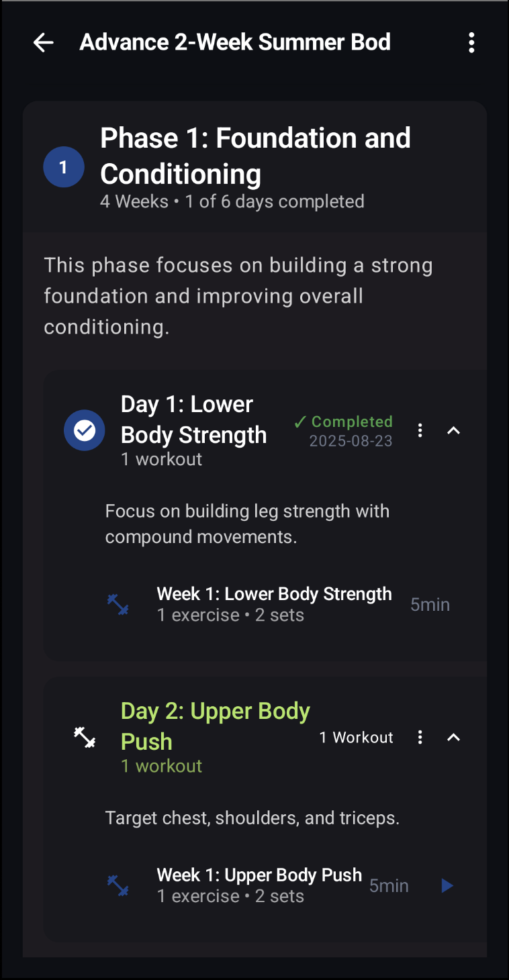Viewport: 509px width, 980px height.
Task: Start Week 1: Upper Body Push workout
Action: pos(447,886)
